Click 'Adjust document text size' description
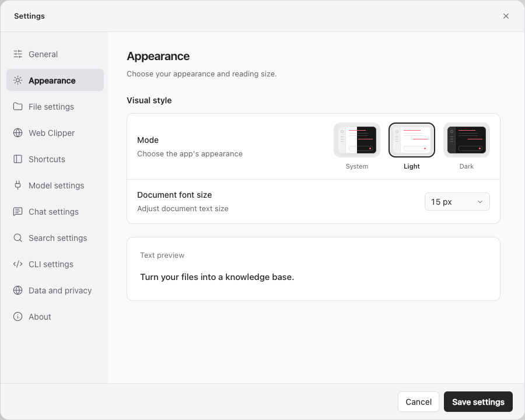This screenshot has width=525, height=420. point(183,209)
